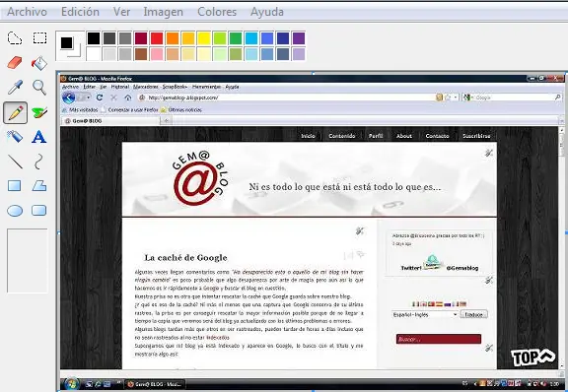Choose the purple color swatch

[x=299, y=38]
